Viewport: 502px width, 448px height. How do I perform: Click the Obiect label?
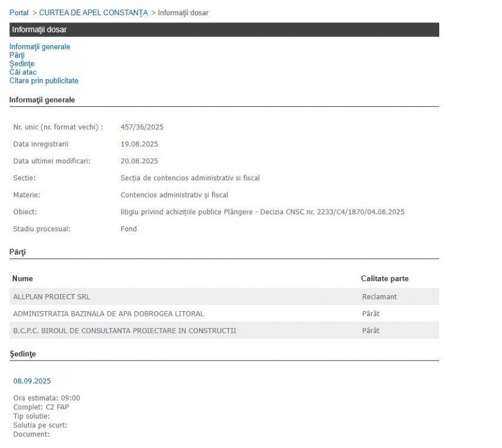pyautogui.click(x=25, y=212)
